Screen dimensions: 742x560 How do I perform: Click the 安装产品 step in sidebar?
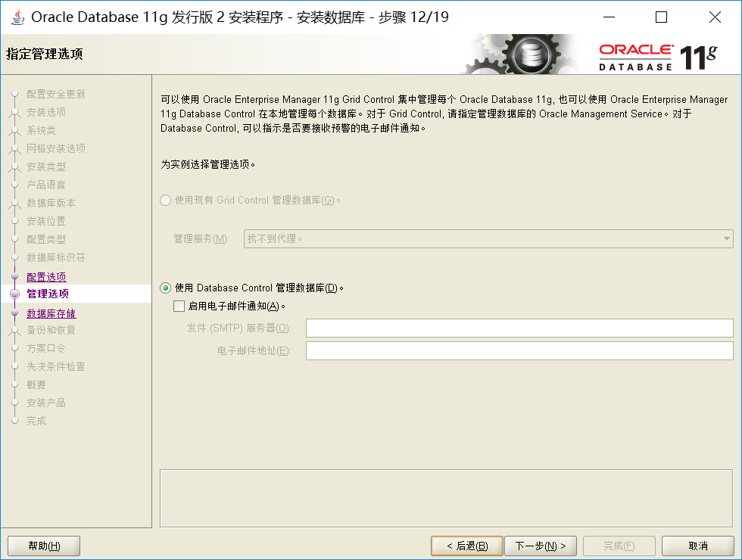pyautogui.click(x=46, y=403)
